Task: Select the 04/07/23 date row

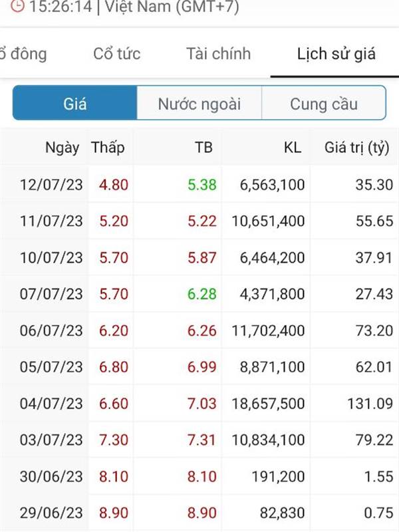Action: 199,404
